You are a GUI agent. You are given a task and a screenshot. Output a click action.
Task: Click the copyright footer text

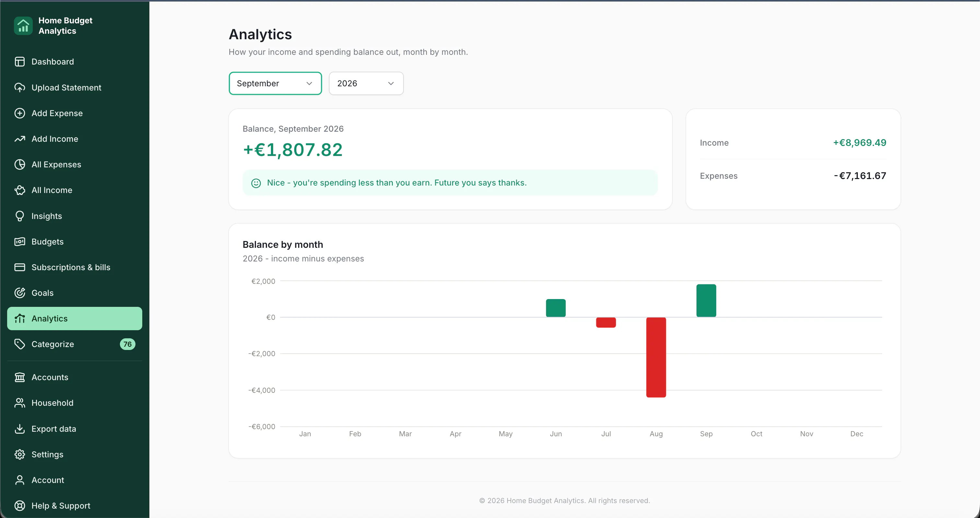click(x=565, y=501)
